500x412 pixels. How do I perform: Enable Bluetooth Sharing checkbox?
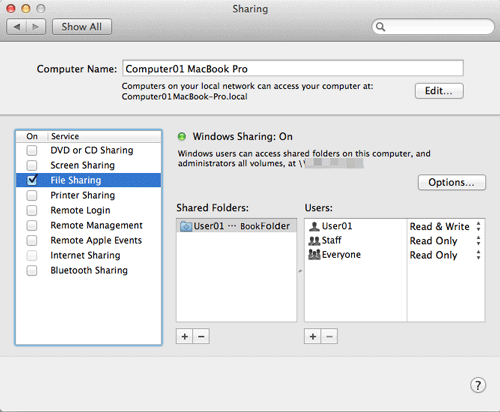pyautogui.click(x=32, y=270)
